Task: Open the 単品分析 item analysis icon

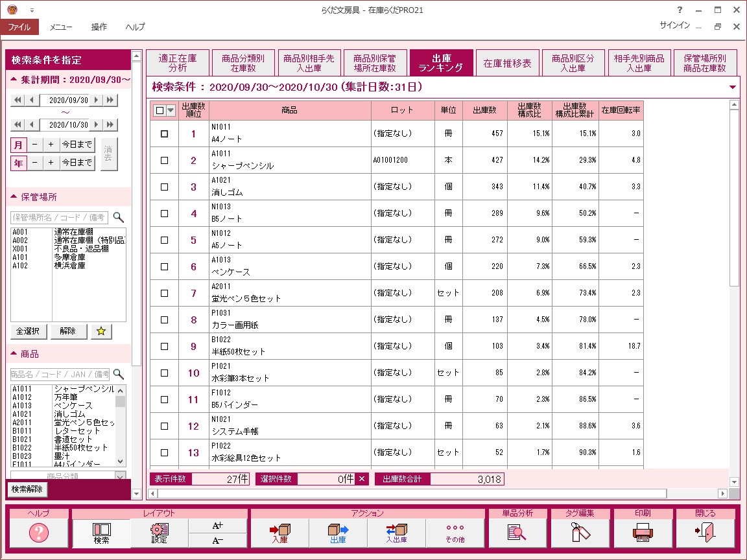Action: [517, 533]
